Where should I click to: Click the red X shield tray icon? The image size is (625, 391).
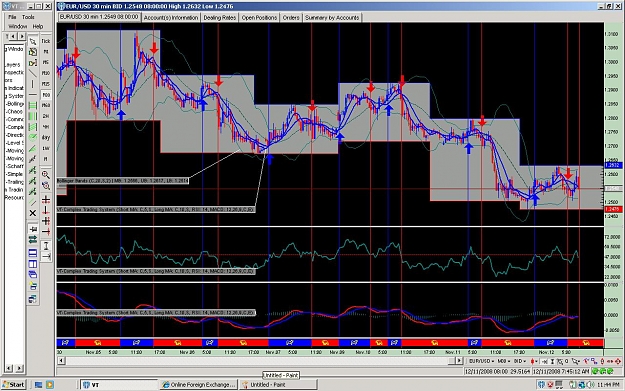click(550, 385)
